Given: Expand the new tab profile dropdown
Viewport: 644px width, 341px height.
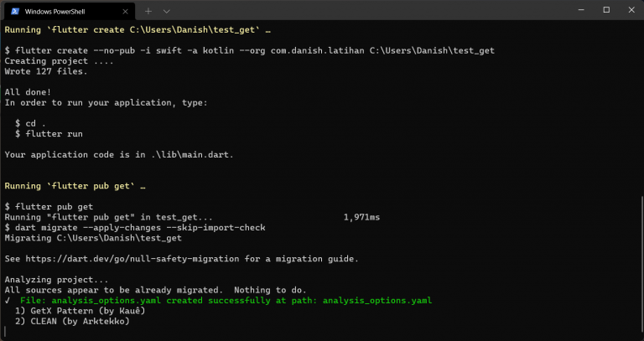Looking at the screenshot, I should 167,11.
